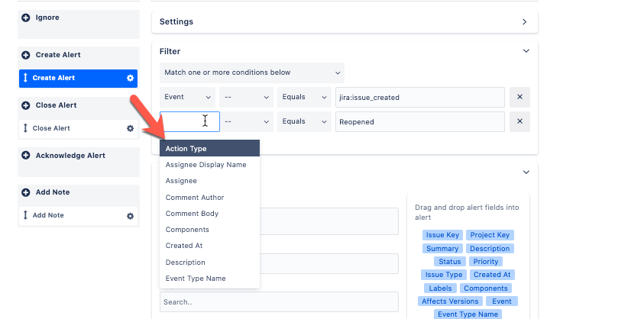Image resolution: width=644 pixels, height=319 pixels.
Task: Click the Reopened value text field
Action: [419, 122]
